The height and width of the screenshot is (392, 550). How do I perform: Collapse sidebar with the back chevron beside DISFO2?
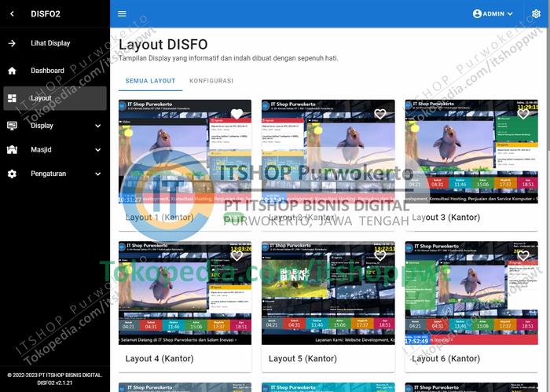pyautogui.click(x=12, y=13)
